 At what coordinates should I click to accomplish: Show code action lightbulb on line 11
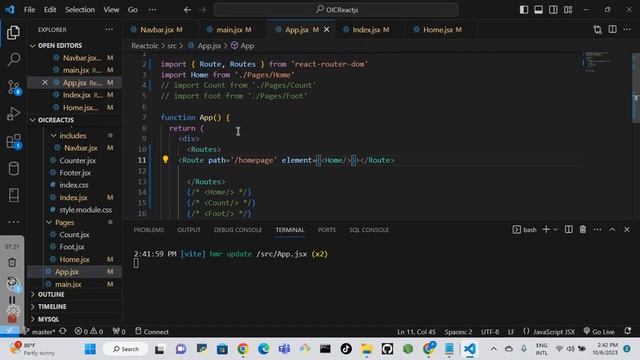(x=165, y=160)
